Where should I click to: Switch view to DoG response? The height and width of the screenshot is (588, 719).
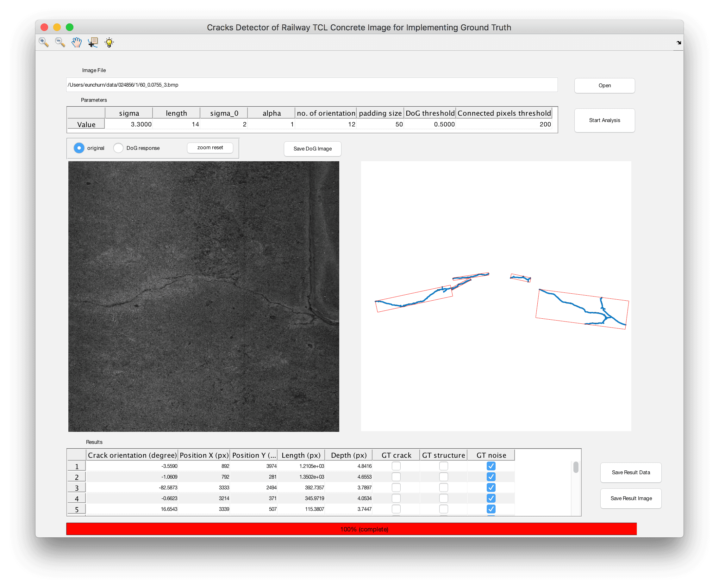tap(118, 148)
